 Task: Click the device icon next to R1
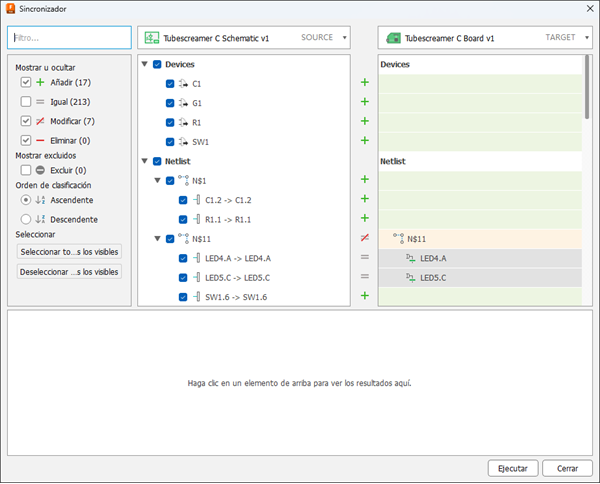(183, 122)
